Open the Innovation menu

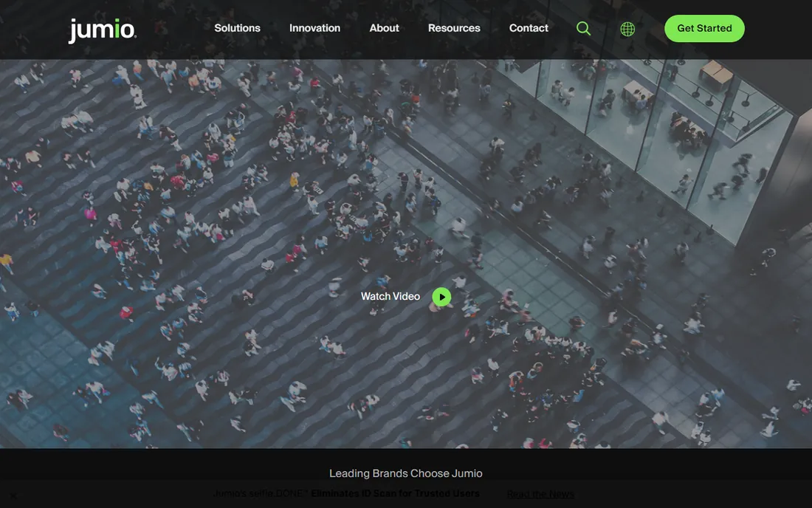(x=314, y=28)
